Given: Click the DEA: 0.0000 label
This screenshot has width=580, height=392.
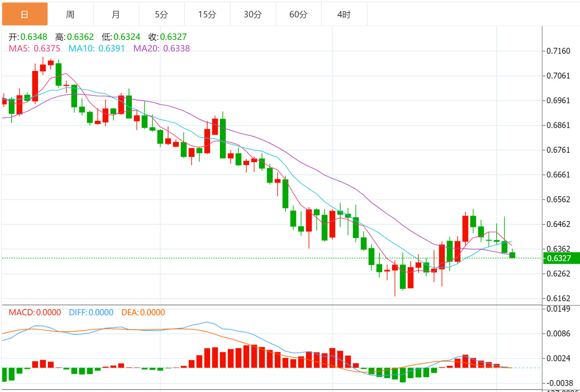Looking at the screenshot, I should (143, 312).
